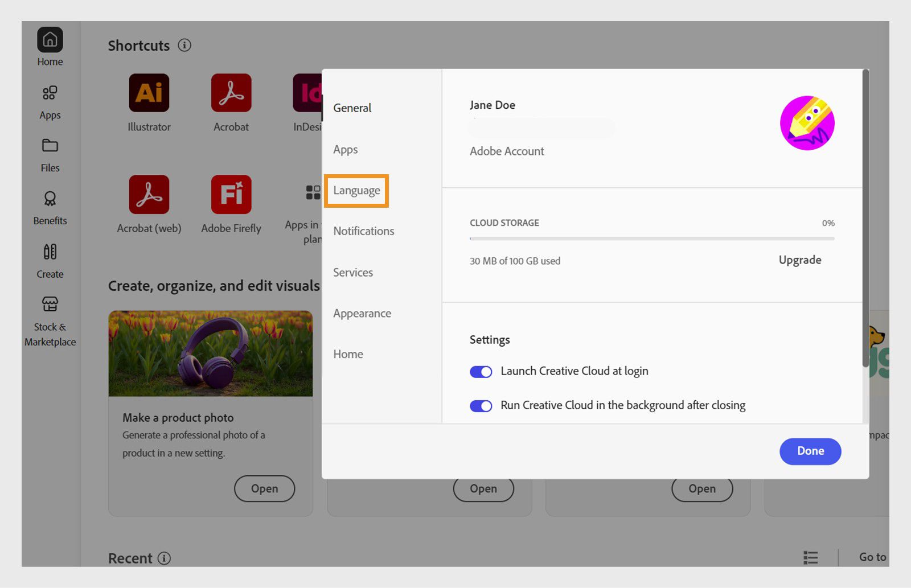Select Create in the sidebar

[x=49, y=261]
